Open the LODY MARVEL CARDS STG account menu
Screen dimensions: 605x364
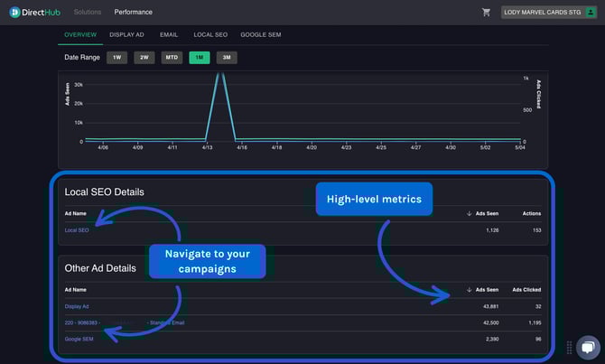click(549, 13)
